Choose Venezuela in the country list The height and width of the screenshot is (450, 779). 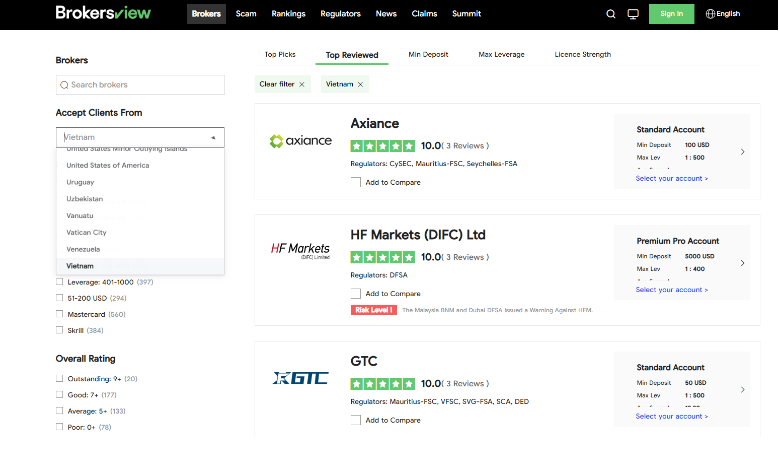pyautogui.click(x=140, y=249)
